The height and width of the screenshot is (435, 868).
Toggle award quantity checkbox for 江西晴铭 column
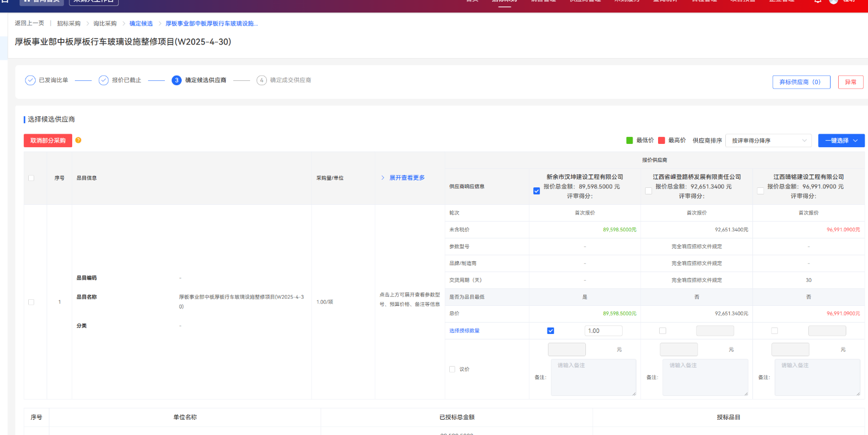point(774,331)
